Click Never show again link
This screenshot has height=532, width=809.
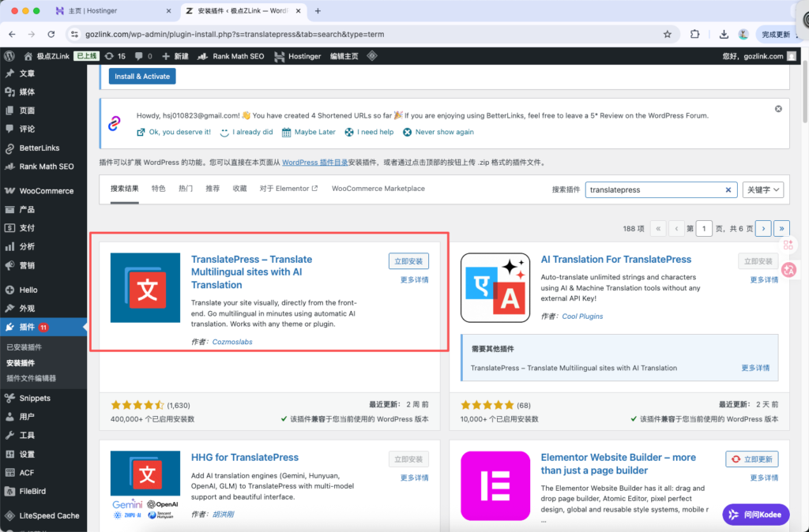coord(438,132)
